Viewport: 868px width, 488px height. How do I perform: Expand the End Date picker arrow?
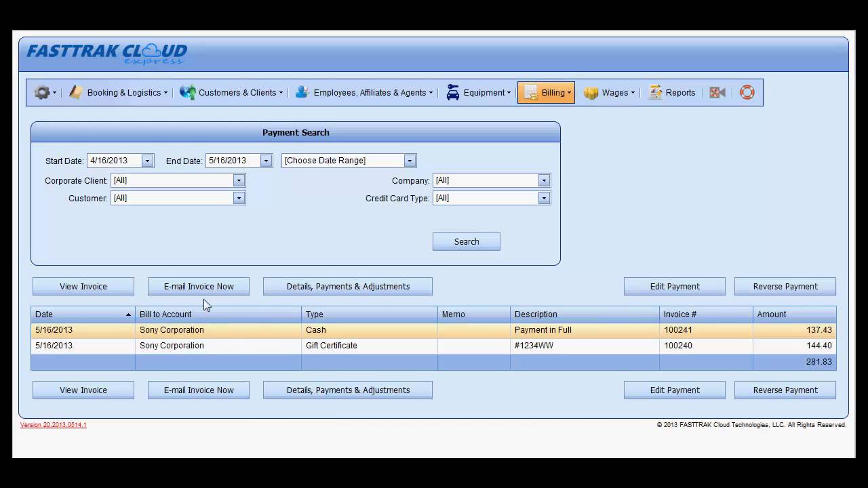266,161
